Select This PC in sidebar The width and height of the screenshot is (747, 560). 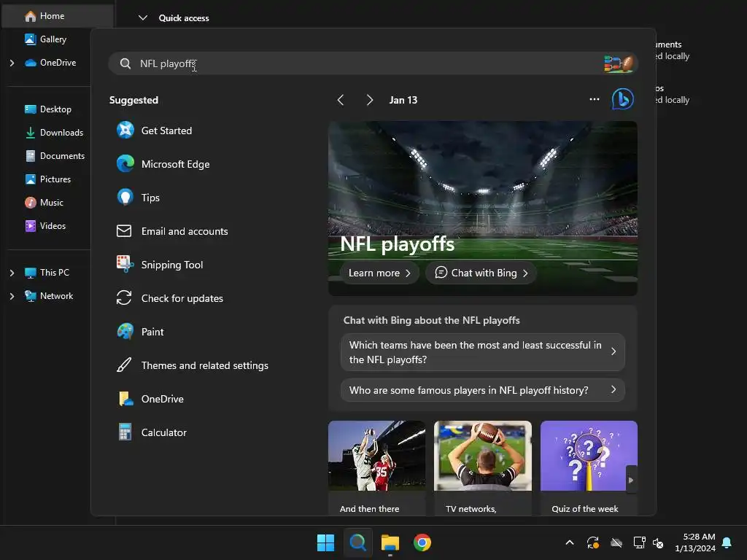pos(47,273)
